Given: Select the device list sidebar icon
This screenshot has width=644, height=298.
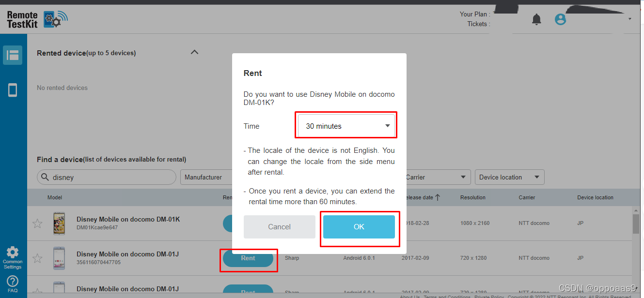Looking at the screenshot, I should point(13,55).
